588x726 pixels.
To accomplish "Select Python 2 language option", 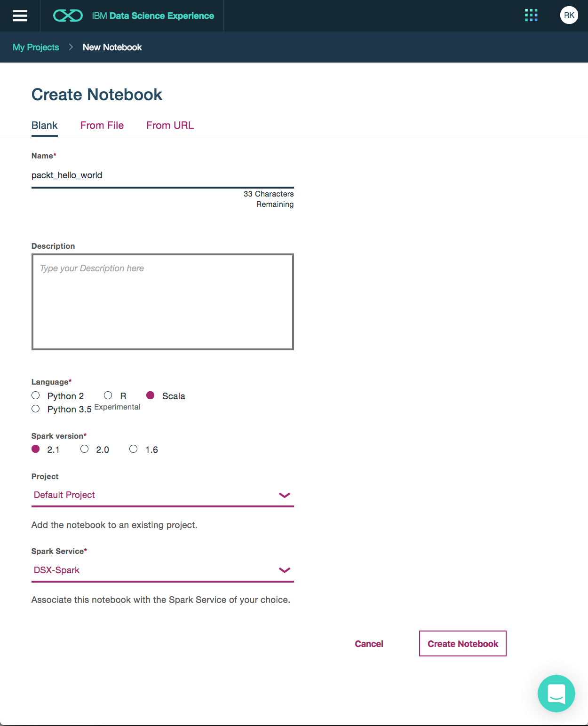I will tap(36, 395).
